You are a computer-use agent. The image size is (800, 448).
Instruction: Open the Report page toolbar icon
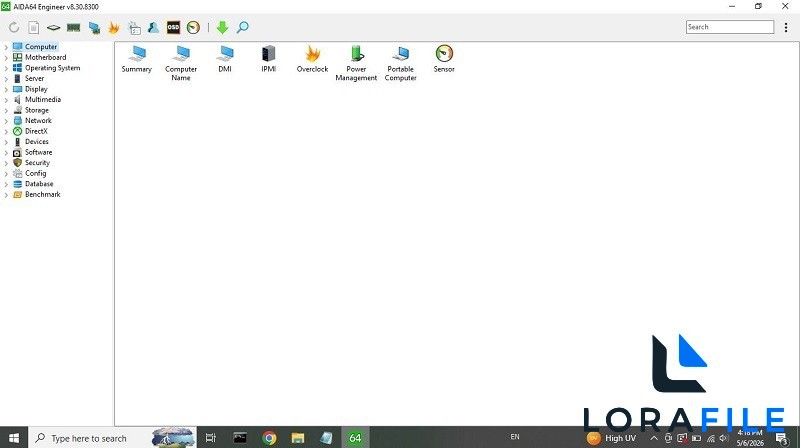click(x=34, y=28)
